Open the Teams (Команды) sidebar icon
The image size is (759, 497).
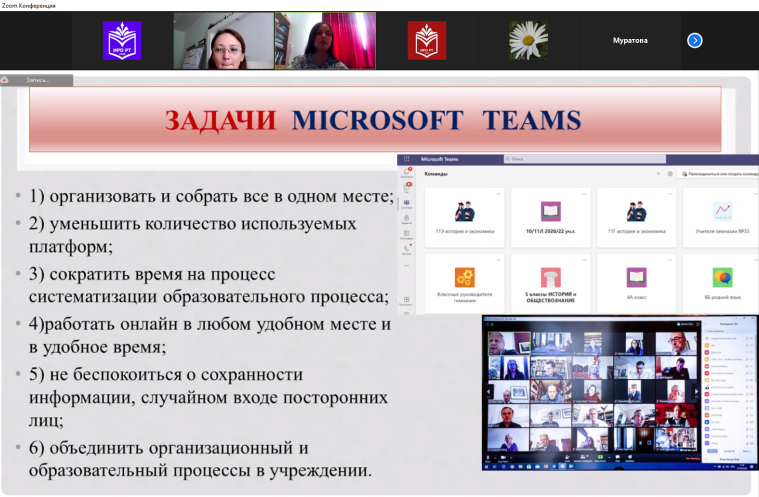coord(407,204)
